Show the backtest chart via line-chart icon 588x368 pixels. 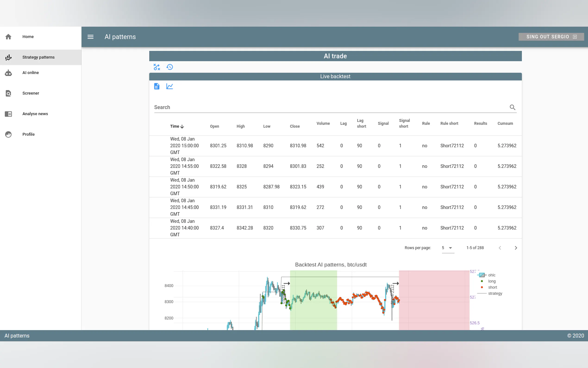(170, 86)
